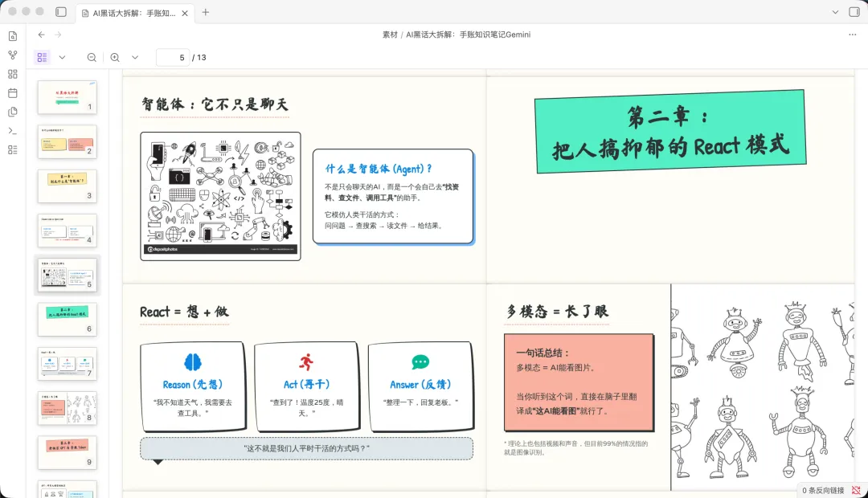Click 一句话总结： in the pink box

542,353
